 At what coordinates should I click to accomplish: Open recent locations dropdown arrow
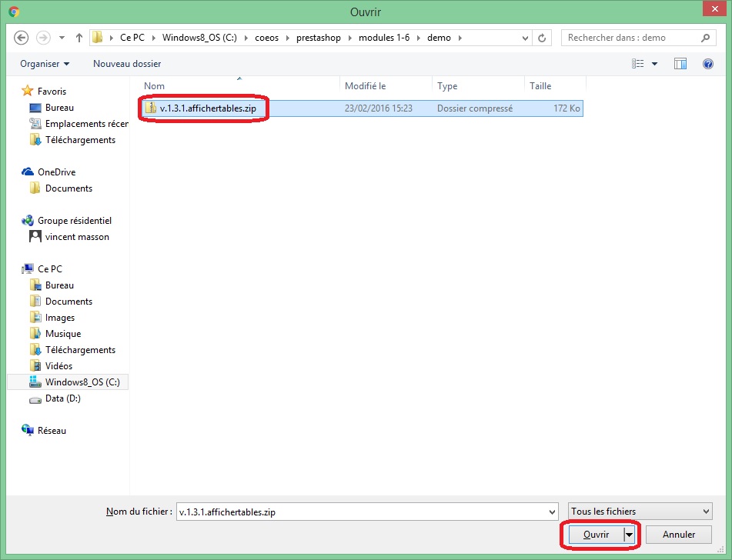tap(62, 38)
